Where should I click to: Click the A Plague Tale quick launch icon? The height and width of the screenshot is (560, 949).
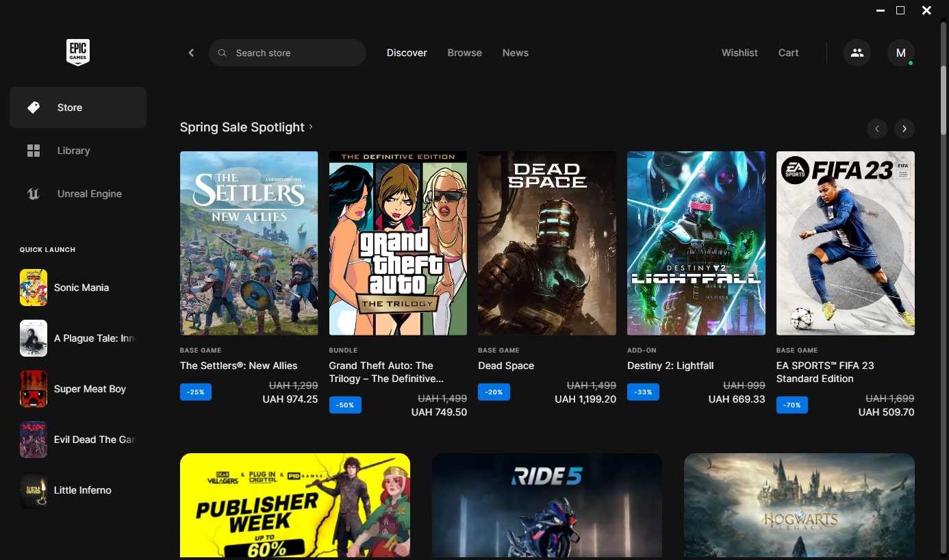tap(34, 338)
